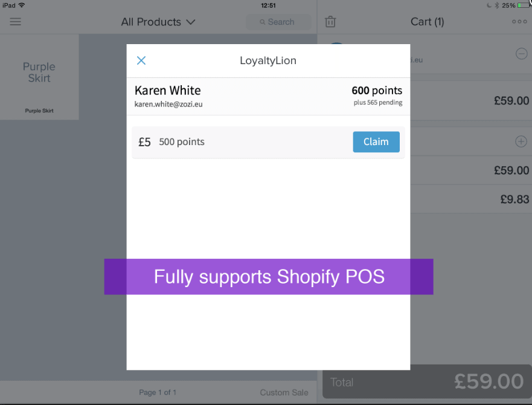The width and height of the screenshot is (532, 405).
Task: Click the Wi-Fi status icon
Action: tap(22, 5)
